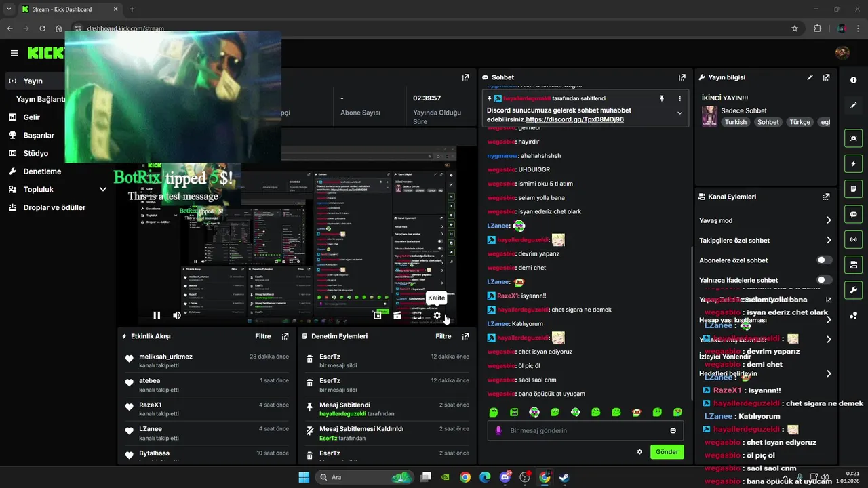Toggle Abonelere özel sohbet switch
The image size is (868, 488).
click(824, 260)
